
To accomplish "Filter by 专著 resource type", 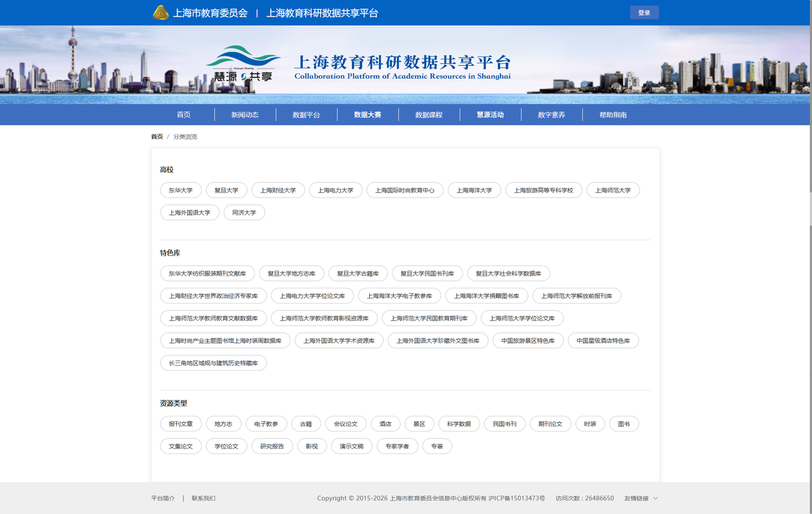I will pyautogui.click(x=437, y=446).
